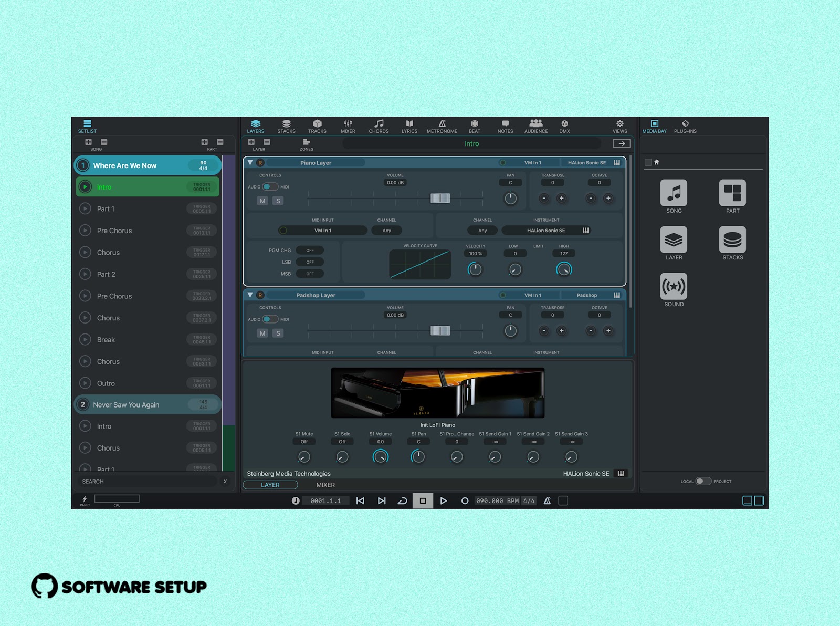The image size is (840, 626).
Task: Open MSB Off dropdown
Action: [x=310, y=274]
